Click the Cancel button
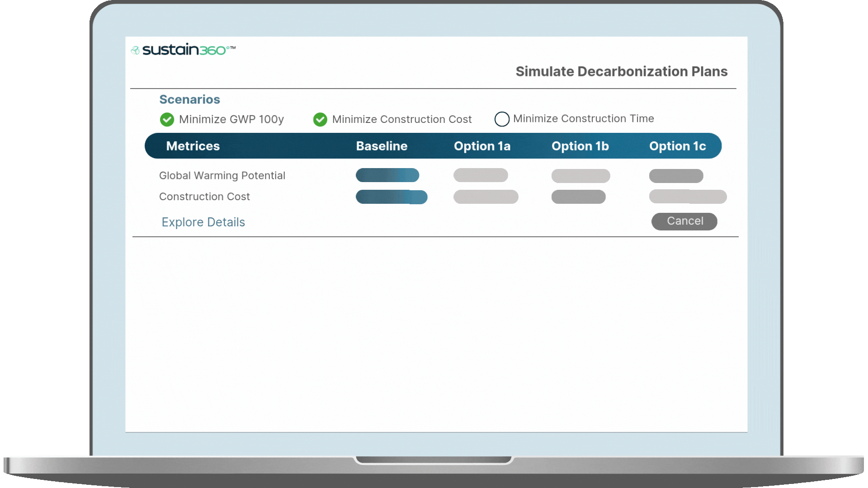Image resolution: width=868 pixels, height=488 pixels. pyautogui.click(x=685, y=221)
